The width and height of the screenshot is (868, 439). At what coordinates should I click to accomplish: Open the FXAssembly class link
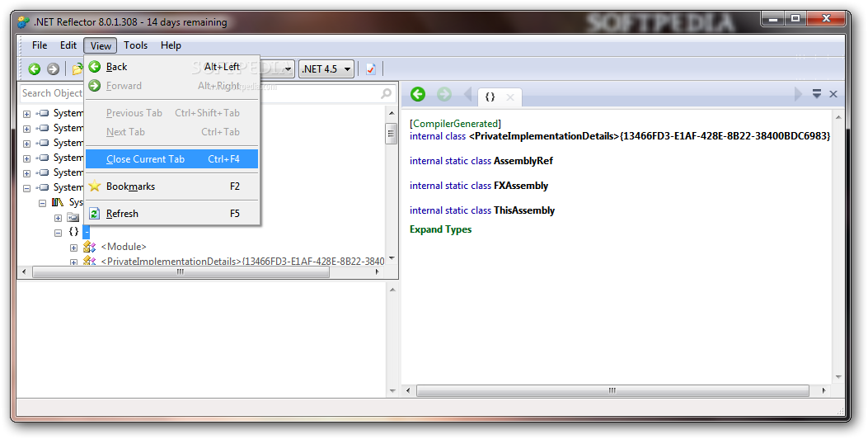coord(521,186)
